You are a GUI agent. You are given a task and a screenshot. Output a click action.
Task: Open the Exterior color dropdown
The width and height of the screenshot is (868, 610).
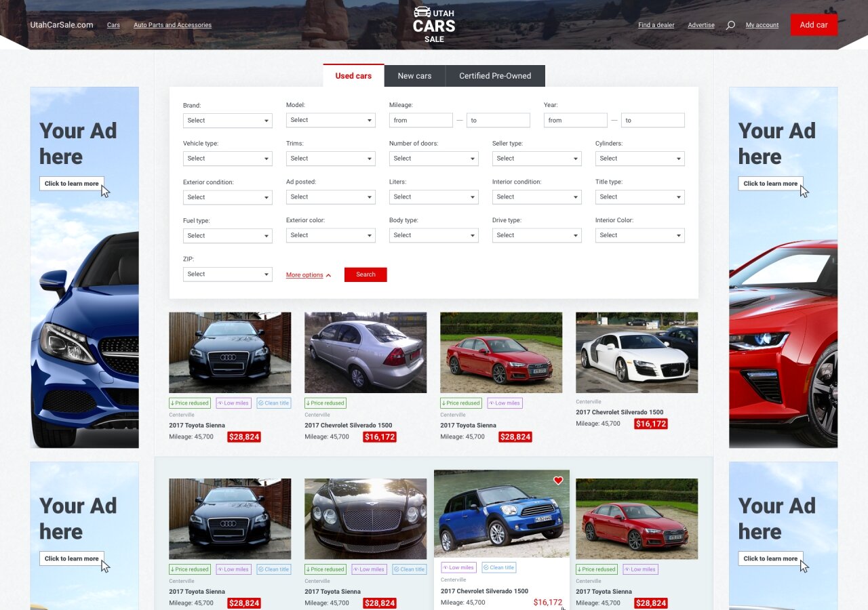(331, 236)
